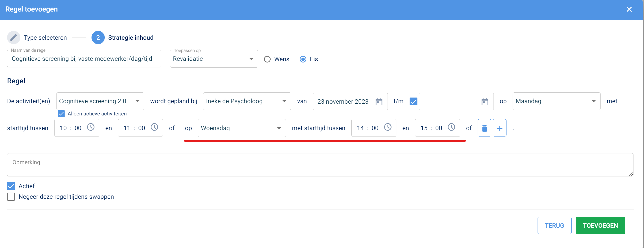Viewport: 644px width, 248px height.
Task: Uncheck the Actief checkbox
Action: click(11, 186)
